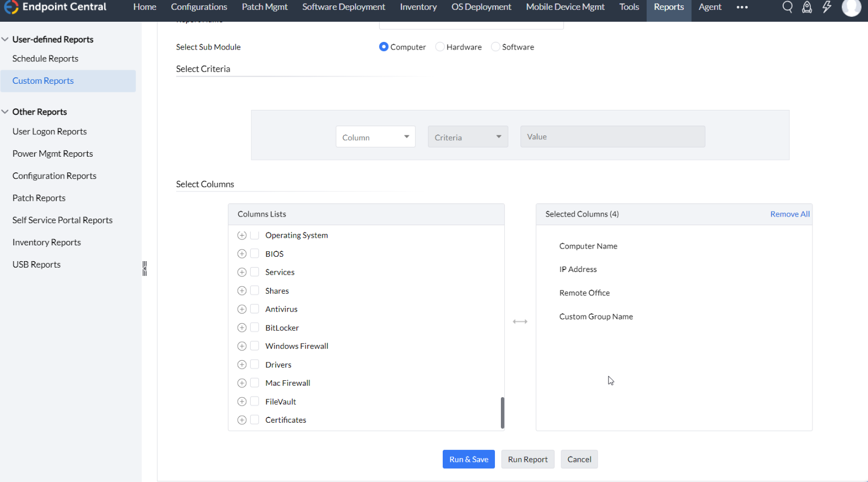The width and height of the screenshot is (868, 482).
Task: Open User Logon Reports
Action: click(x=49, y=131)
